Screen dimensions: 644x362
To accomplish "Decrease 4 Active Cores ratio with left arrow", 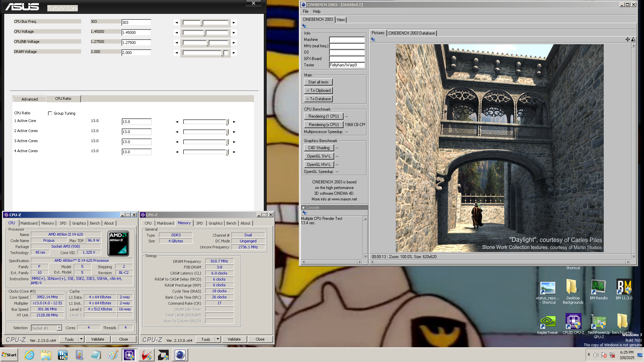I will point(177,152).
